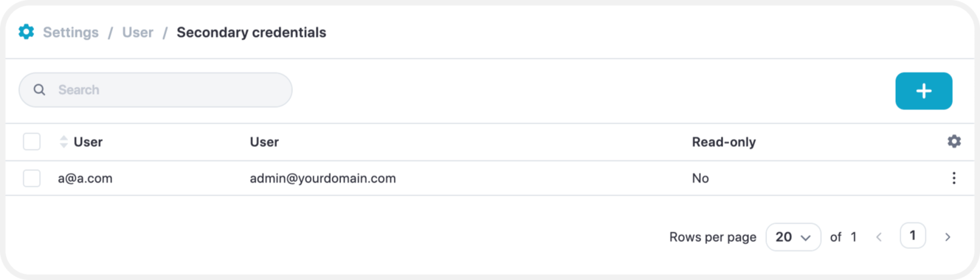This screenshot has width=980, height=280.
Task: Click the Read-only column header
Action: coord(724,142)
